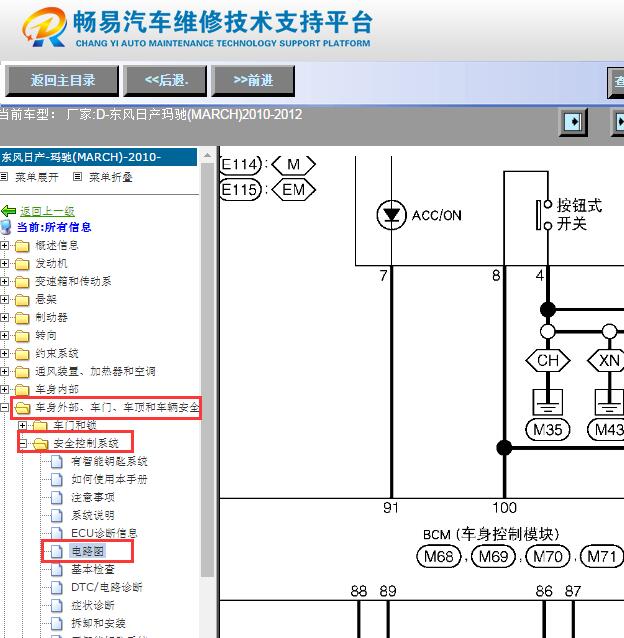Open 如何使用本手册 document icon

(57, 479)
